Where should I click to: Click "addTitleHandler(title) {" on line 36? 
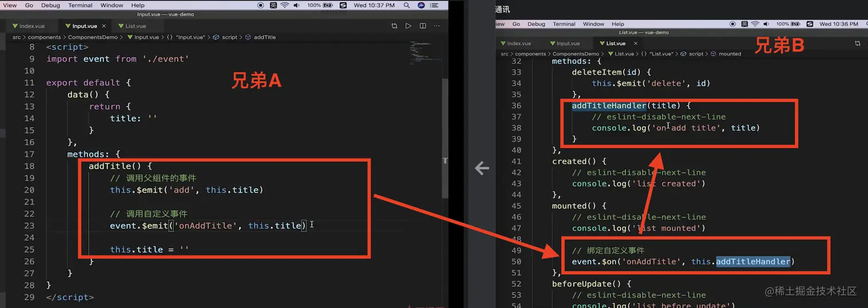point(631,106)
